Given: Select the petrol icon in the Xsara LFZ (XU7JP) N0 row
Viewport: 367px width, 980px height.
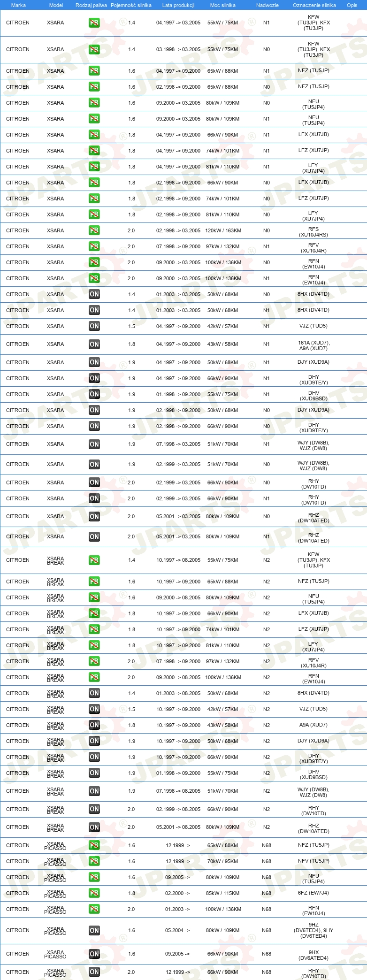Looking at the screenshot, I should tap(94, 199).
